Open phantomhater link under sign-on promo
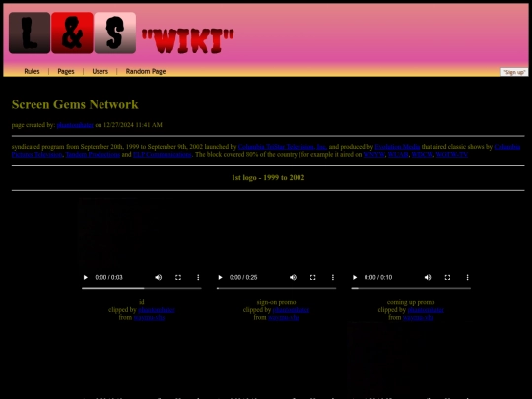This screenshot has width=532, height=399. [291, 310]
